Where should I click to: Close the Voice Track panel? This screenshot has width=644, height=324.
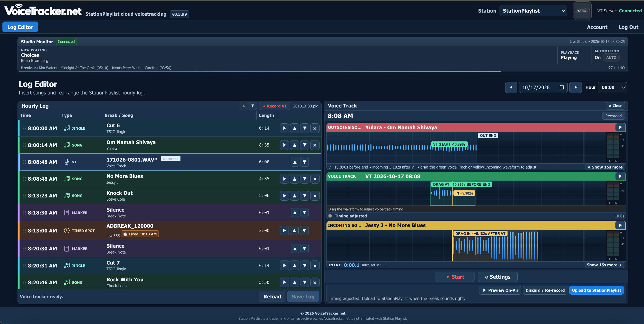615,106
